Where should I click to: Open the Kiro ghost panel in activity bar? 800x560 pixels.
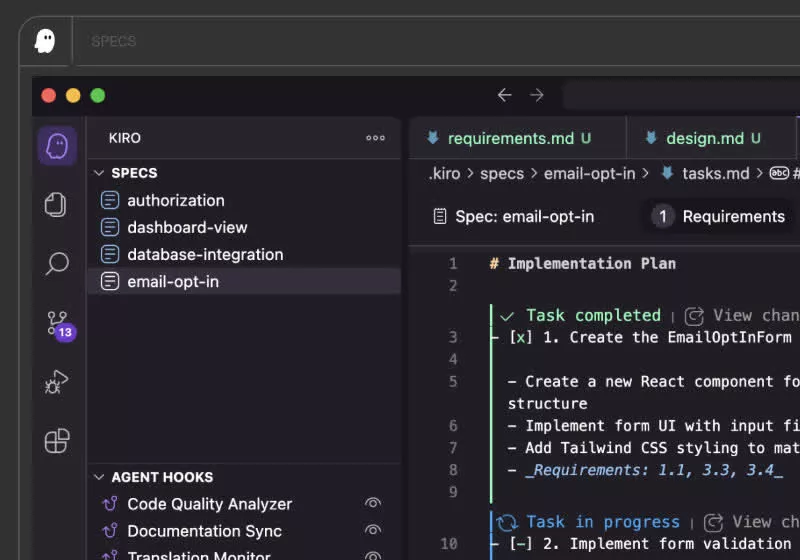(x=57, y=146)
